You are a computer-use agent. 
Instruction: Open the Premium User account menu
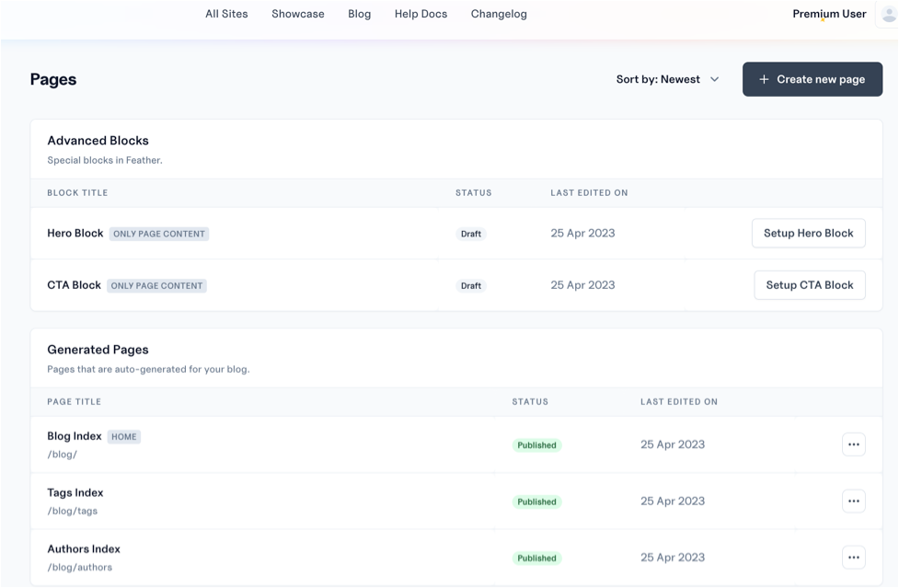(829, 14)
